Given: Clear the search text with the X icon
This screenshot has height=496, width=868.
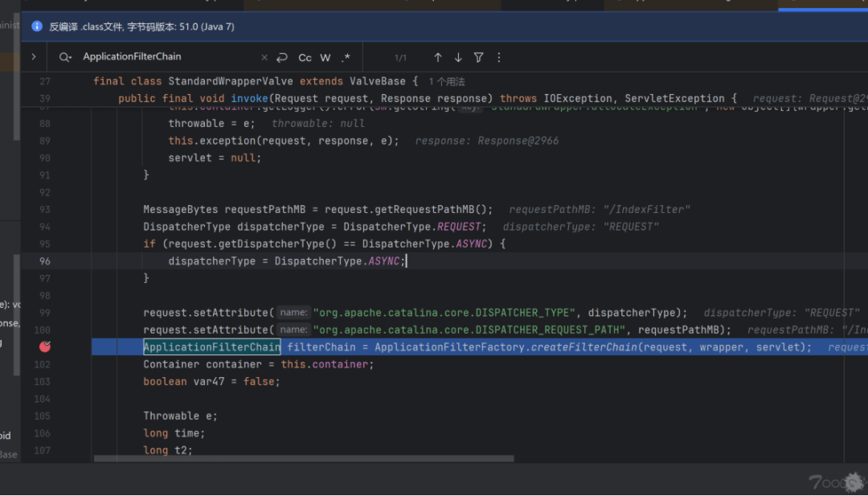Looking at the screenshot, I should (x=264, y=57).
